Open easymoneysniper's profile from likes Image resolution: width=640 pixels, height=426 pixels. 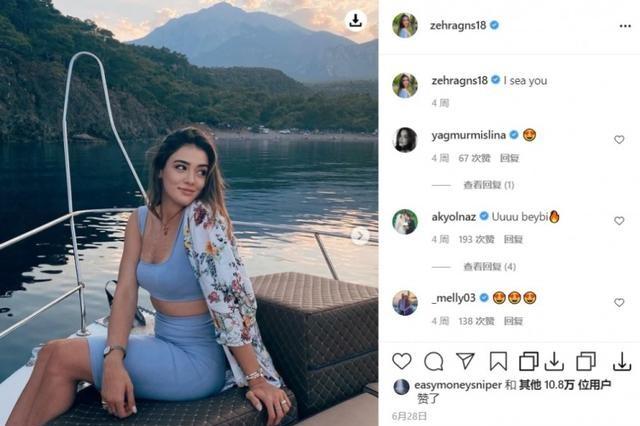tap(458, 385)
